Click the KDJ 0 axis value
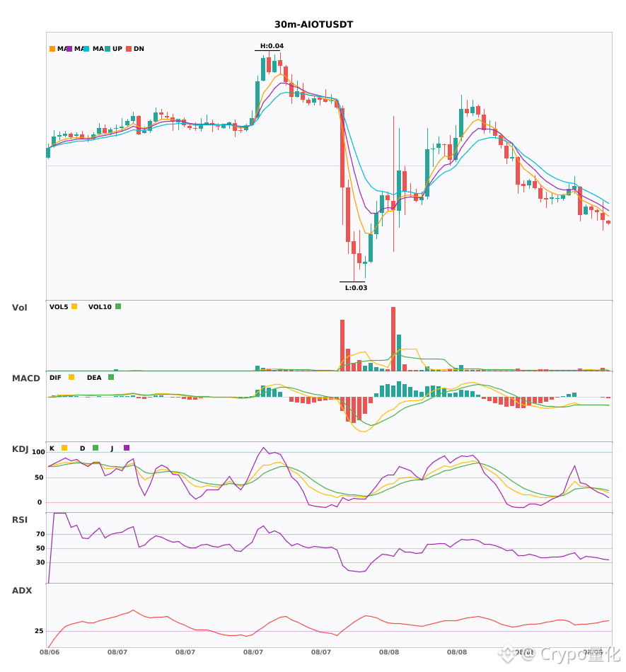Viewport: 626px width, 672px height. pyautogui.click(x=40, y=502)
